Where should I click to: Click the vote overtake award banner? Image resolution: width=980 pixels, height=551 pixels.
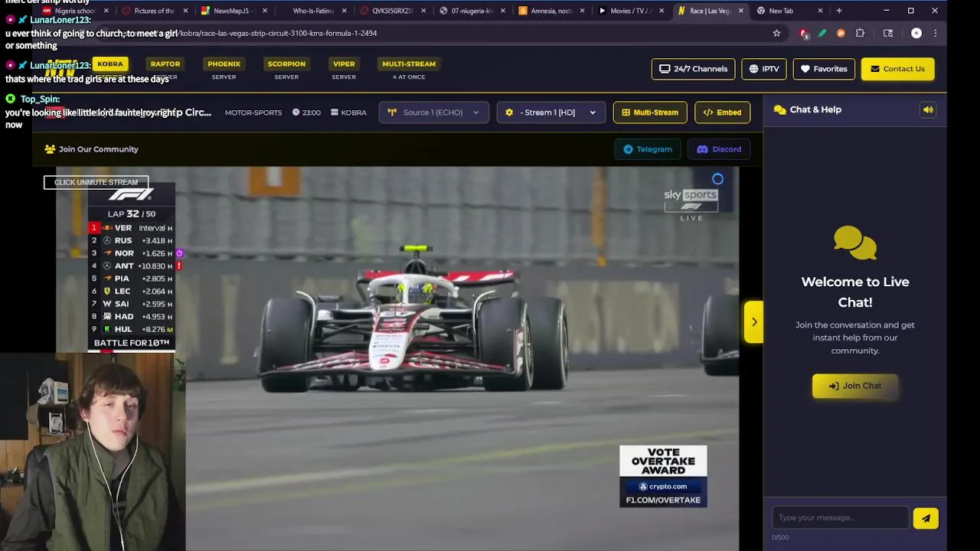point(663,476)
